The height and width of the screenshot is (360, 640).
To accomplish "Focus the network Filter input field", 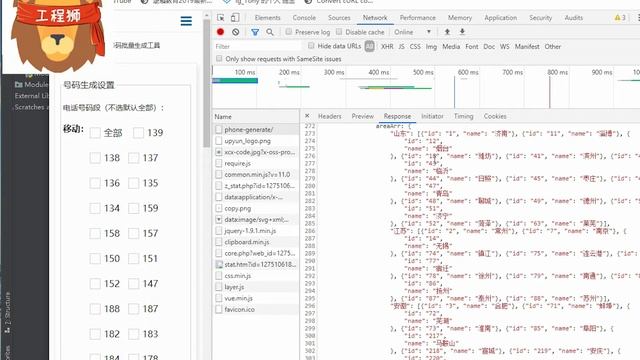I will pyautogui.click(x=257, y=46).
